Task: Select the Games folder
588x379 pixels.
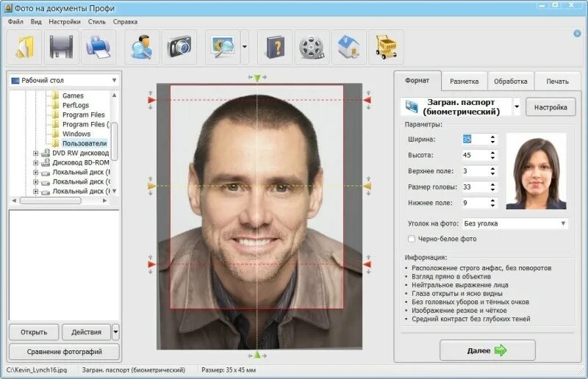Action: pos(72,95)
